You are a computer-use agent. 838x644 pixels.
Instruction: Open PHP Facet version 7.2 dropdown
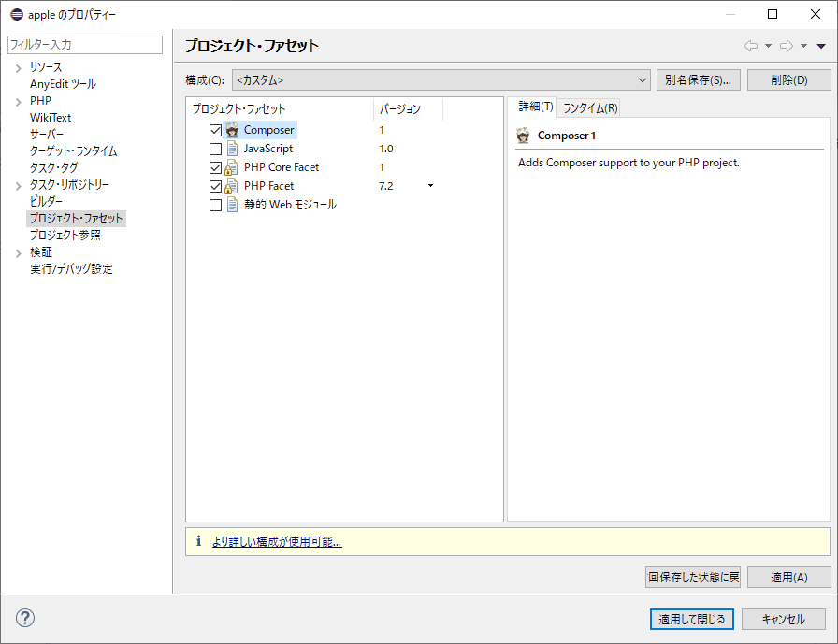[430, 186]
